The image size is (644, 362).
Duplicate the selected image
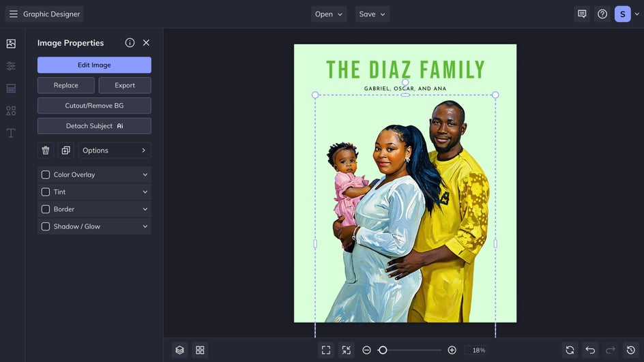[65, 150]
